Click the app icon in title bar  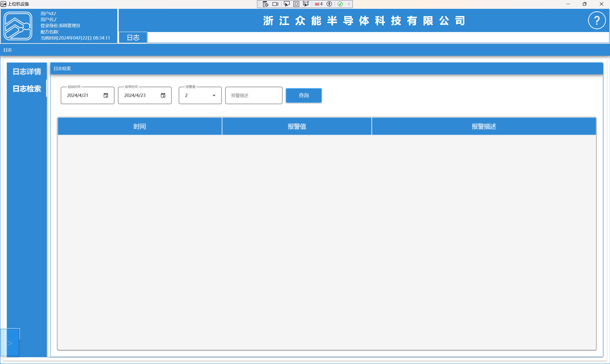3,4
